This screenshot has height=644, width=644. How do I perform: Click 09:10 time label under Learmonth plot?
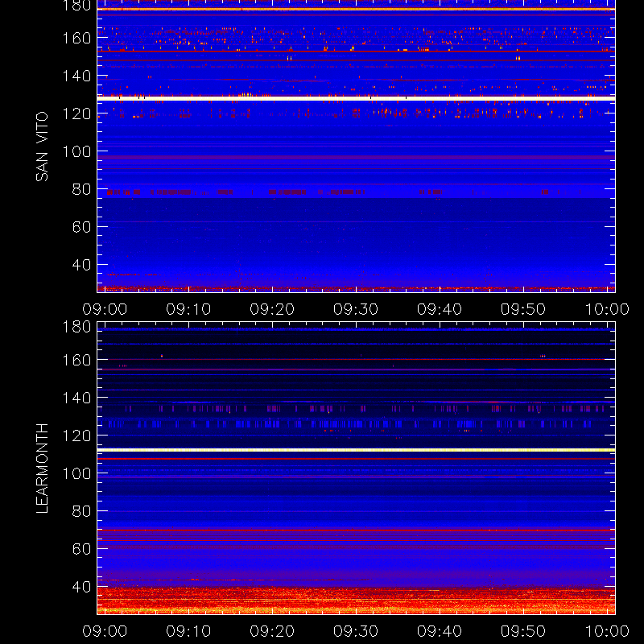[188, 631]
